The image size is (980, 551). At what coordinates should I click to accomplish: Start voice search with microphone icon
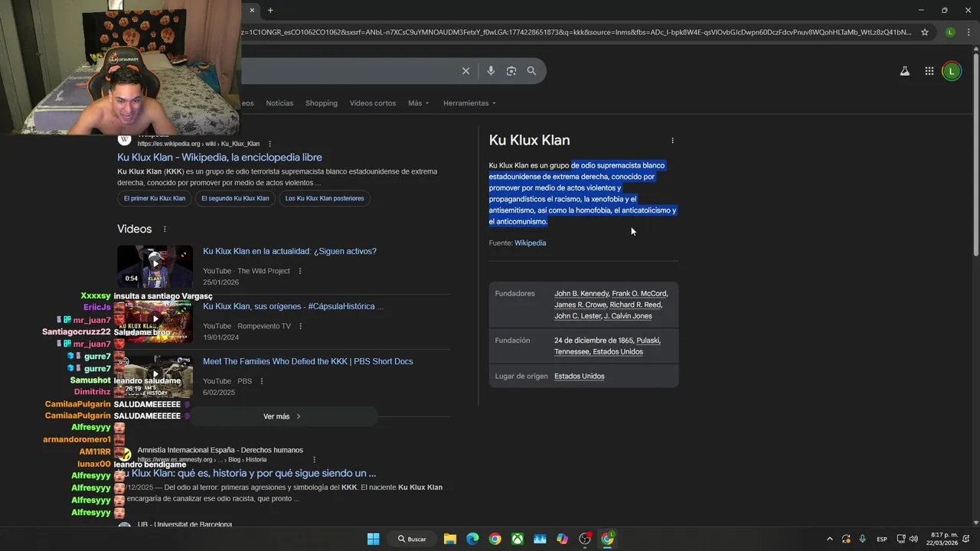491,70
